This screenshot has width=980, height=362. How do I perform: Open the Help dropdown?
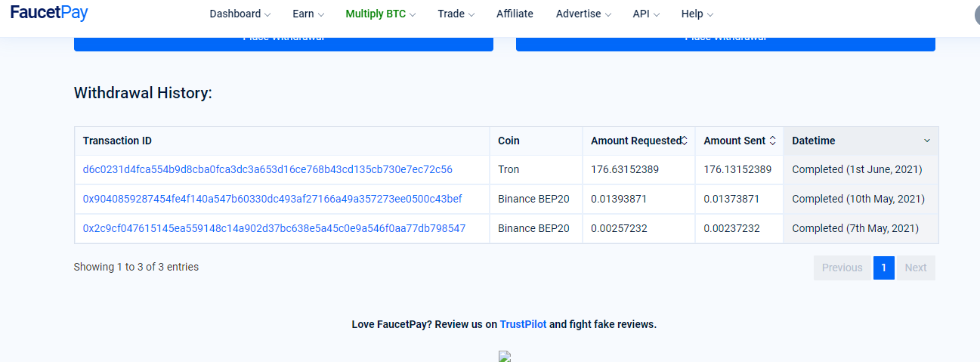point(697,14)
